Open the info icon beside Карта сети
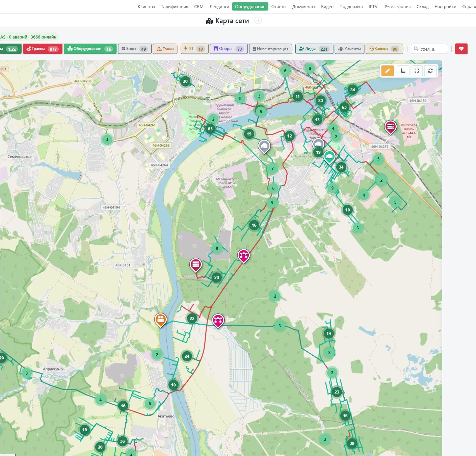This screenshot has width=476, height=456. 258,21
